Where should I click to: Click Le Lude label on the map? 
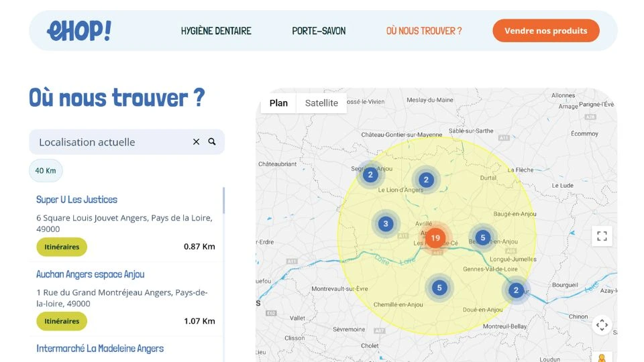pos(562,186)
